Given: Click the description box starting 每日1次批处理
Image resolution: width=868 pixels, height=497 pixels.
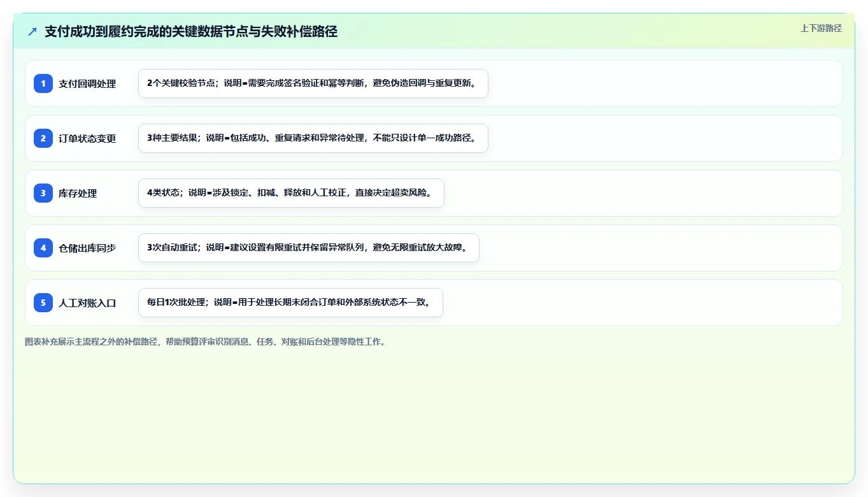Looking at the screenshot, I should (x=290, y=303).
